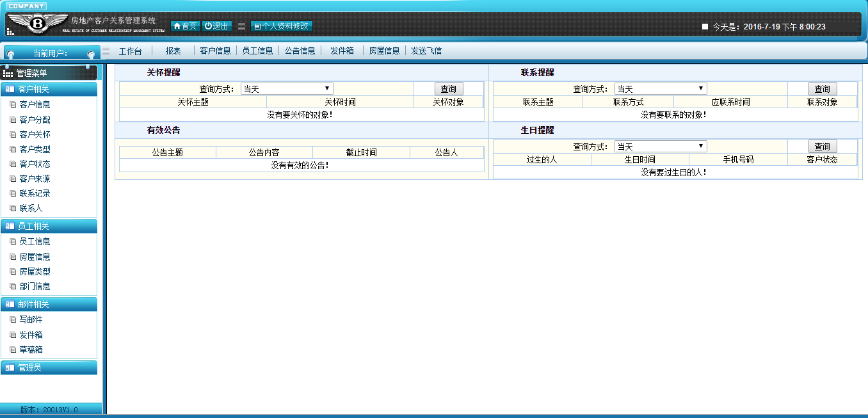
Task: Click the 关怀时间 column header
Action: [x=340, y=102]
